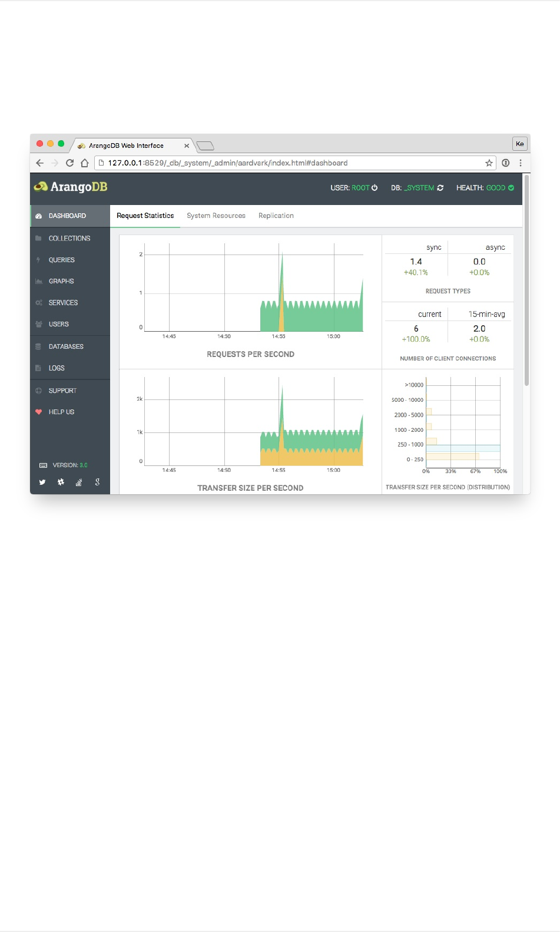This screenshot has height=932, width=560.
Task: Click the async value 0.0
Action: 479,262
